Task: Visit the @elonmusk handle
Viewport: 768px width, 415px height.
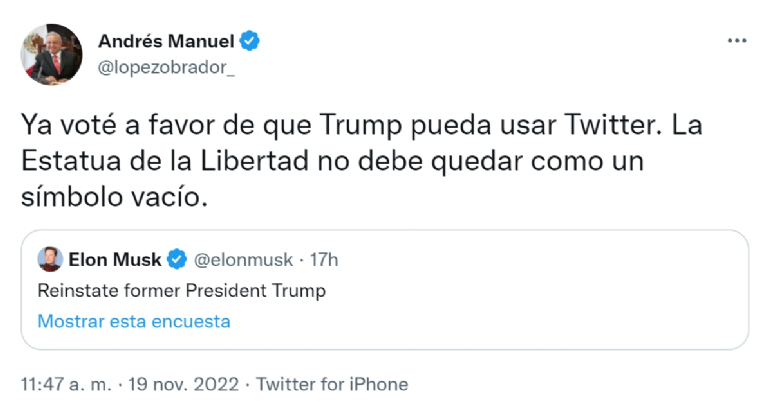Action: [243, 260]
